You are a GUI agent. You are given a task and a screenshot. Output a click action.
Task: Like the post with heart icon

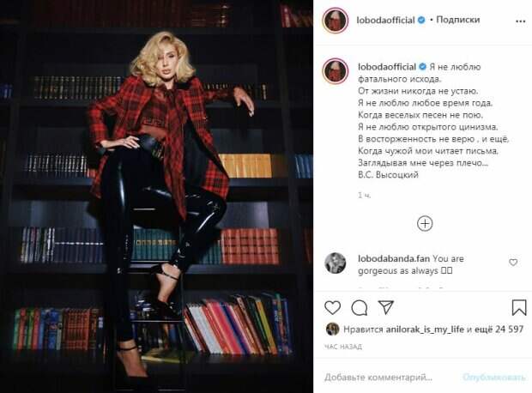tap(333, 308)
